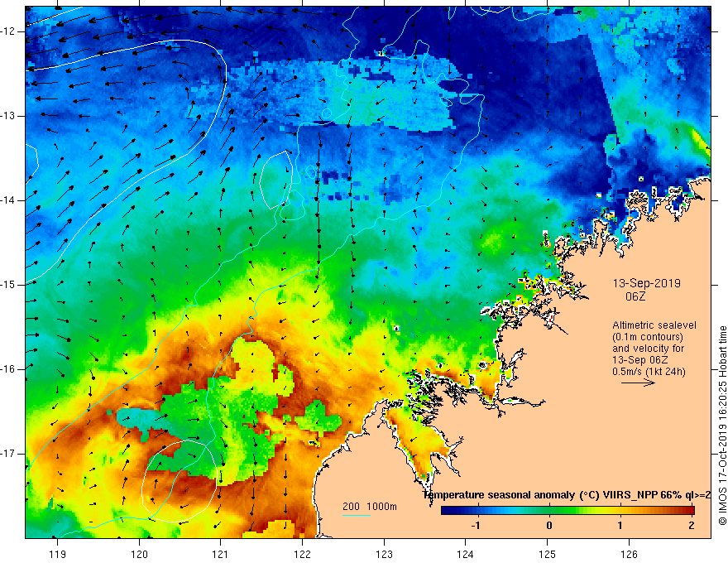The height and width of the screenshot is (563, 728).
Task: Click latitude label -16
Action: point(8,368)
